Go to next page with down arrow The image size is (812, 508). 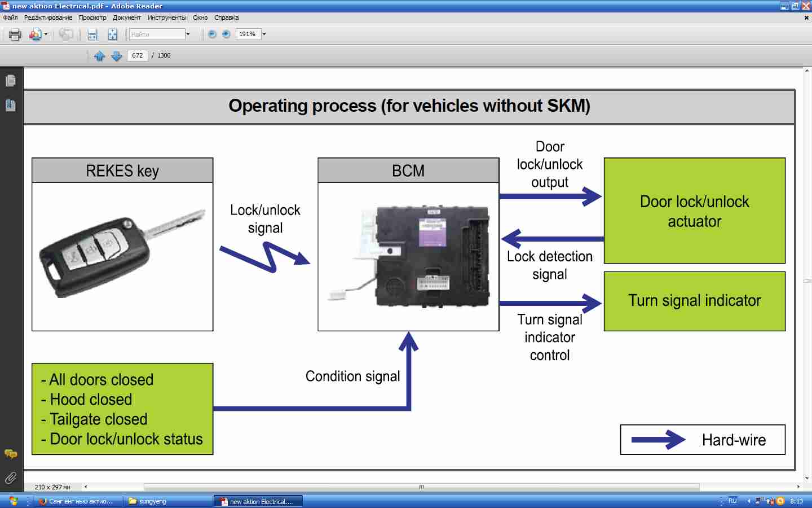click(x=117, y=56)
